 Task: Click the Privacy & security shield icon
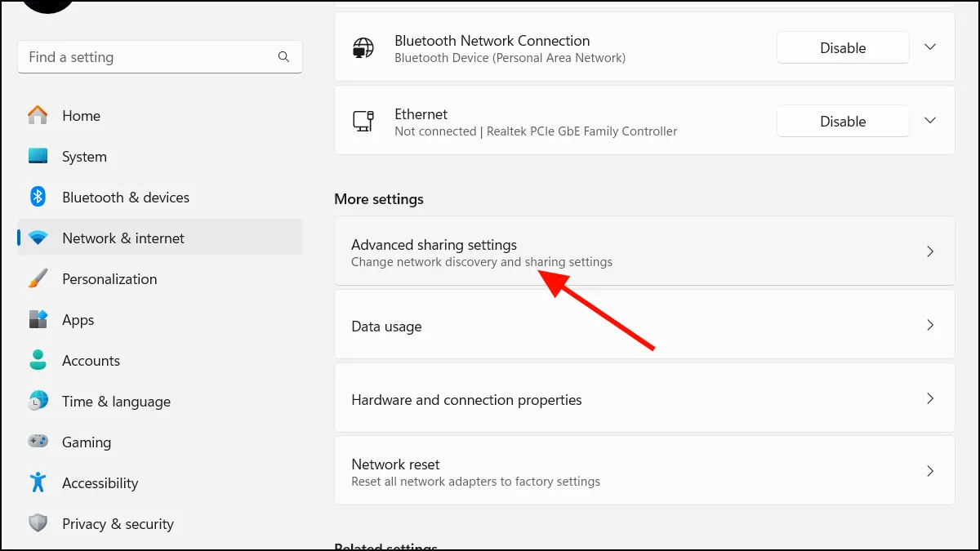tap(38, 524)
